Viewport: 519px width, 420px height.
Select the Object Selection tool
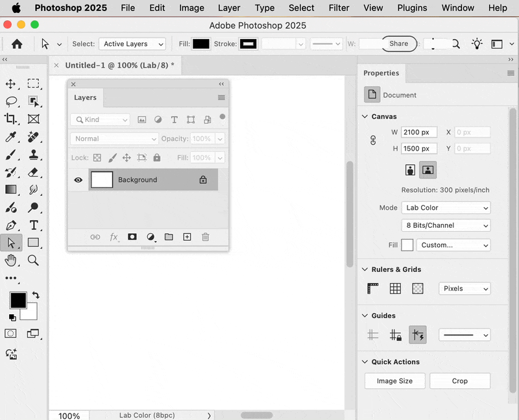pyautogui.click(x=33, y=101)
